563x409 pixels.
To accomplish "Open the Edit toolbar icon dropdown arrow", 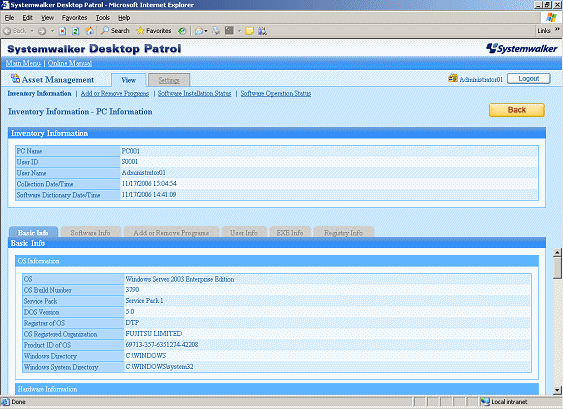I will 239,31.
